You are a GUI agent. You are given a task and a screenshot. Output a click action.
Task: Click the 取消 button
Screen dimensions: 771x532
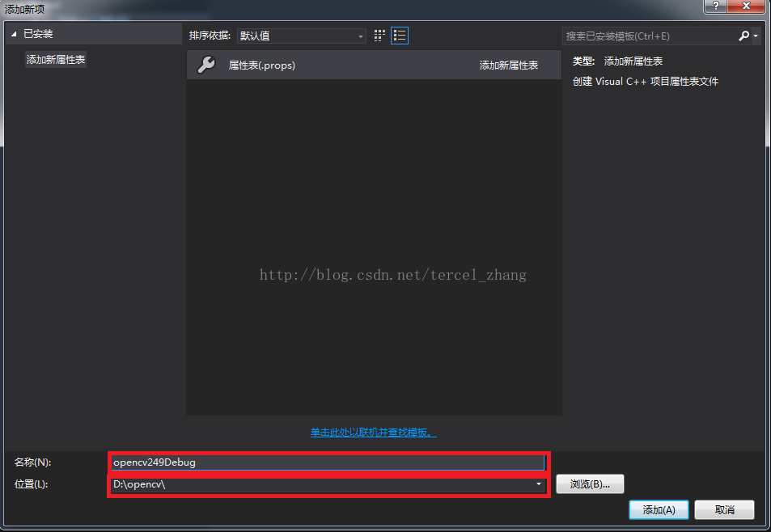point(724,510)
